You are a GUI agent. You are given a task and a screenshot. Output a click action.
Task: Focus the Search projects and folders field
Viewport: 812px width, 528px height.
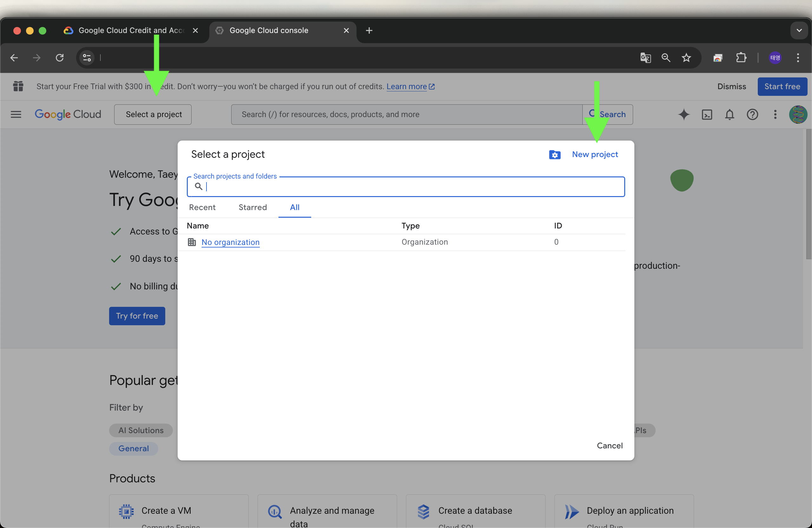(x=406, y=186)
